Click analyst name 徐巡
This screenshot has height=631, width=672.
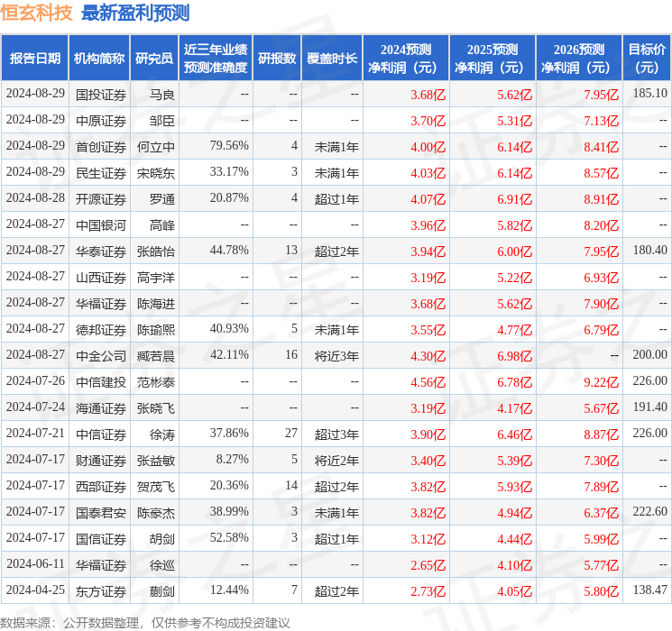tap(162, 565)
